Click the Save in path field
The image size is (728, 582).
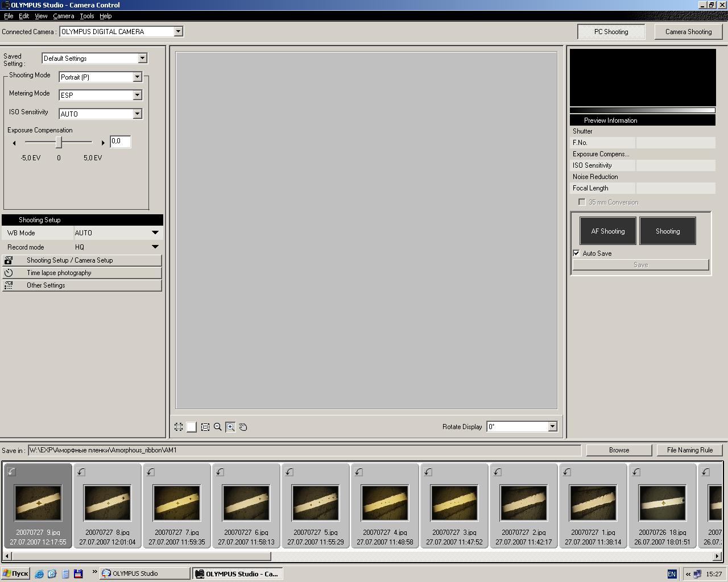click(305, 450)
